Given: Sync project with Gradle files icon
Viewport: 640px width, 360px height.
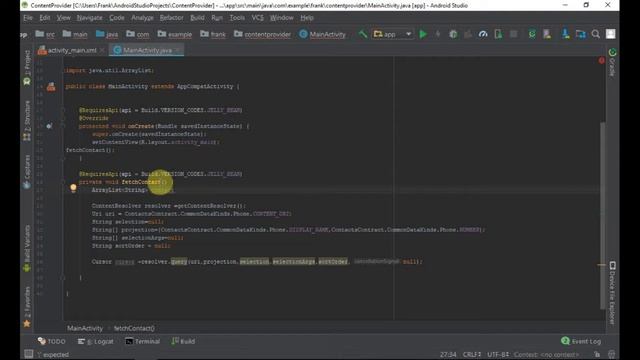Looking at the screenshot, I should (532, 34).
